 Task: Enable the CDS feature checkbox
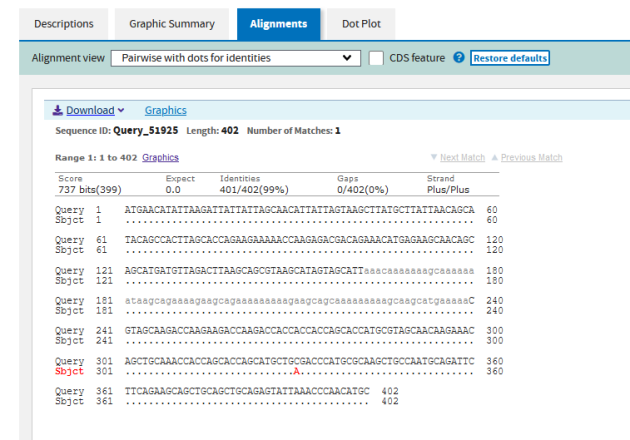coord(376,58)
